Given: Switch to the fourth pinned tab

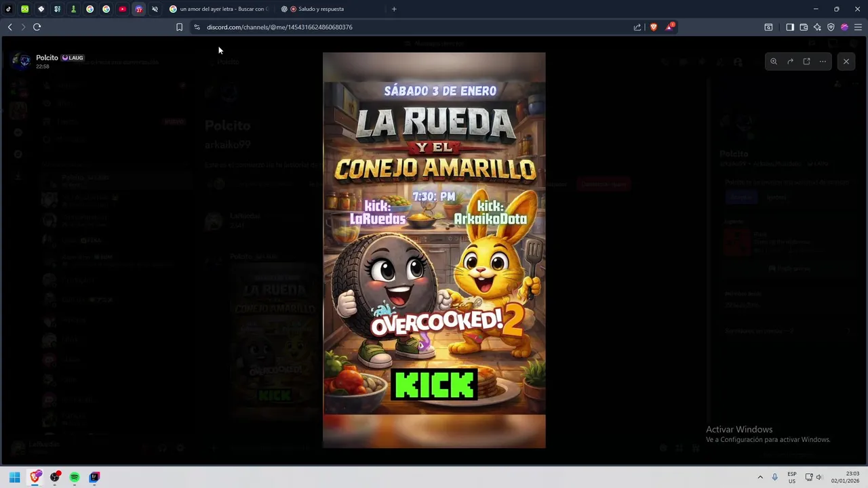Looking at the screenshot, I should (57, 9).
